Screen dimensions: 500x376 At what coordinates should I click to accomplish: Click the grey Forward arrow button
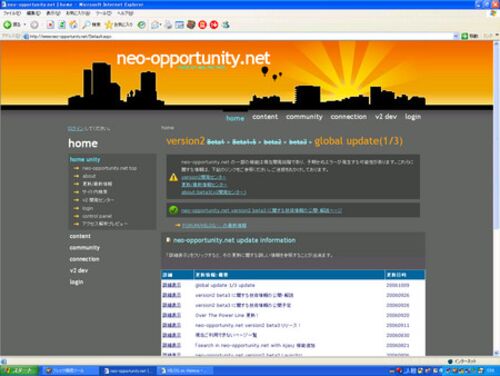pos(34,25)
